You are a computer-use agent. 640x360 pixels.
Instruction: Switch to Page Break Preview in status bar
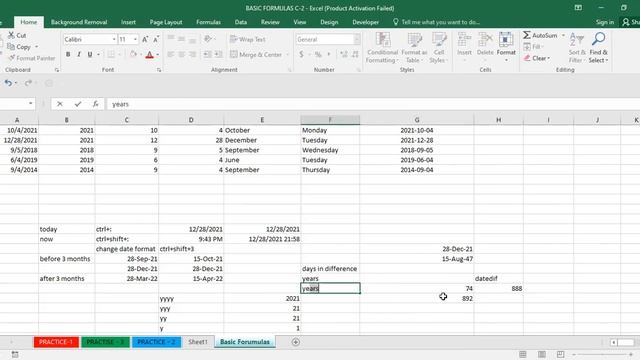point(560,354)
